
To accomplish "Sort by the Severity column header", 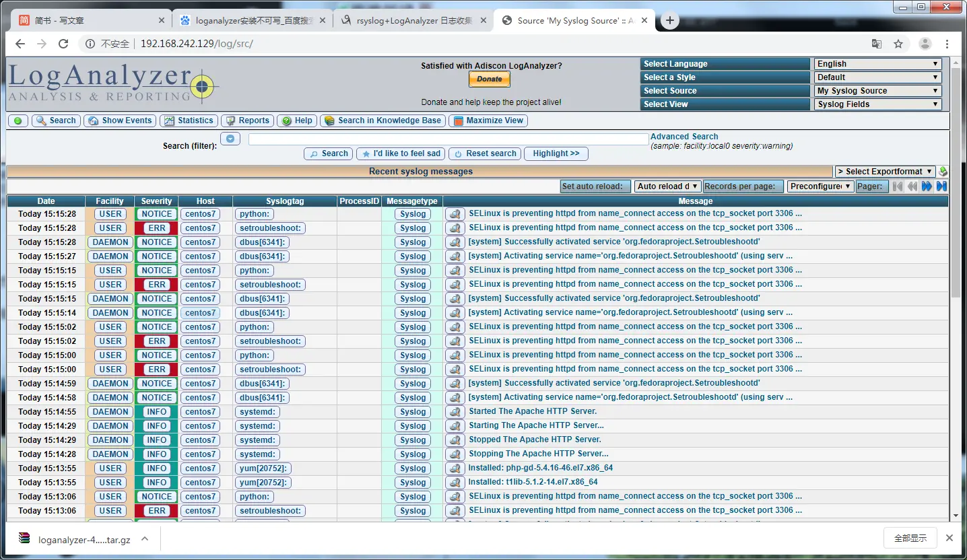I will [x=156, y=201].
